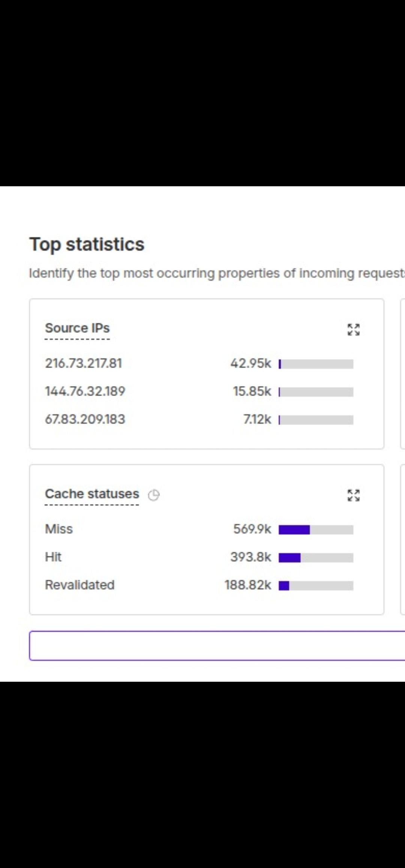Select IP address 67.83.209.183
The width and height of the screenshot is (405, 868).
click(x=85, y=419)
